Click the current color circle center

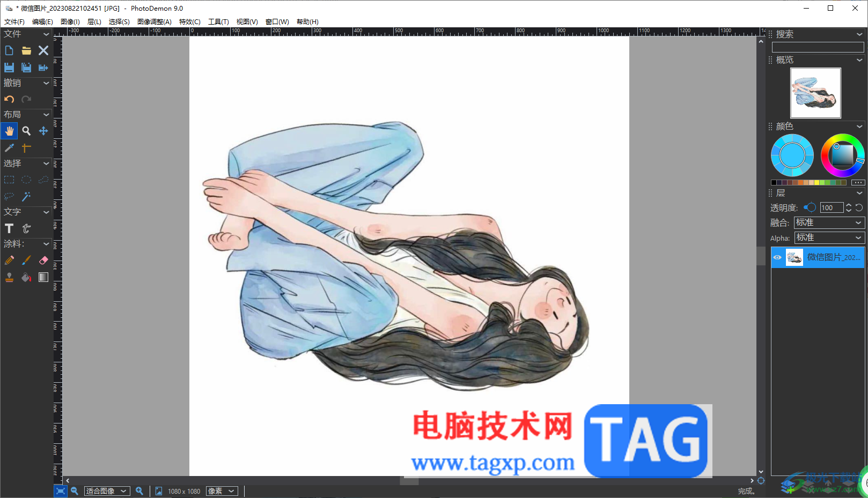(792, 156)
